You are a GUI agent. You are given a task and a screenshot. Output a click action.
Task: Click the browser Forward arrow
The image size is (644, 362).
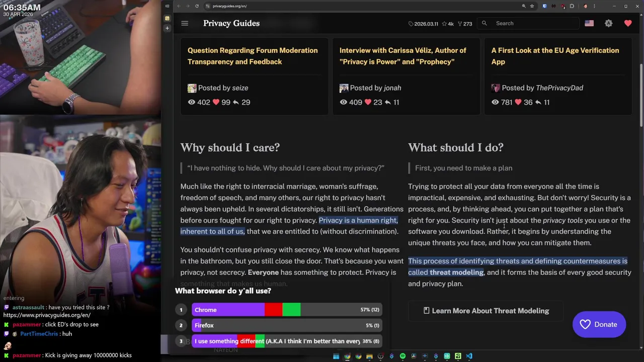(187, 6)
